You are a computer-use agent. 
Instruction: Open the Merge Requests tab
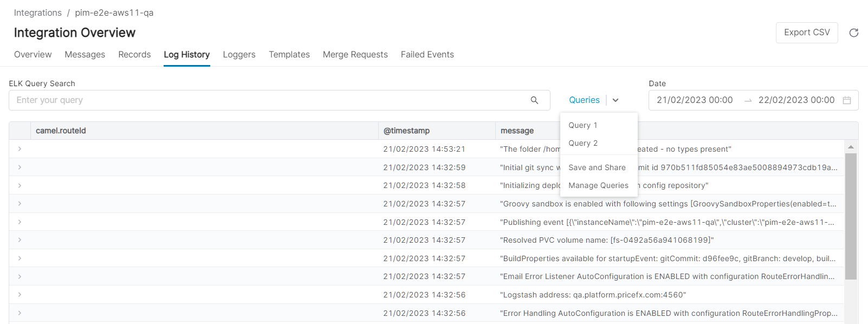coord(355,54)
